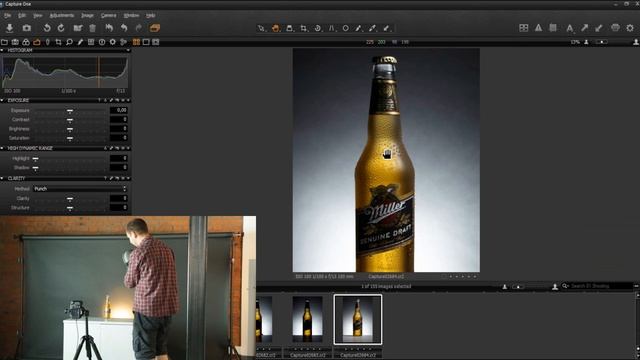
Task: Open the Image menu
Action: (87, 15)
